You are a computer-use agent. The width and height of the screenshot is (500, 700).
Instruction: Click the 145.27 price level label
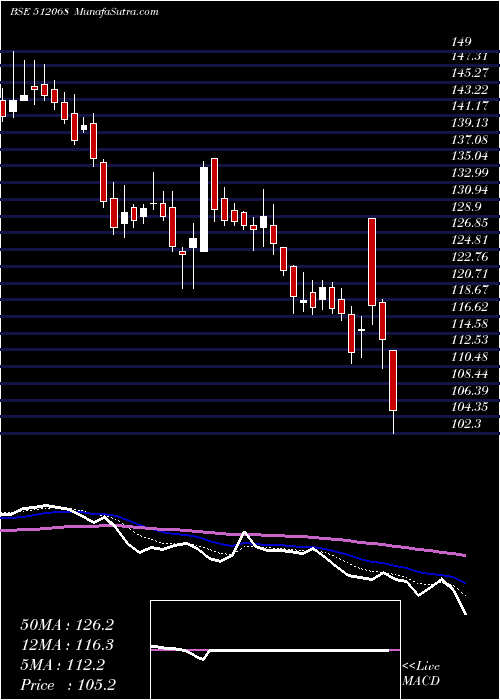(x=470, y=72)
